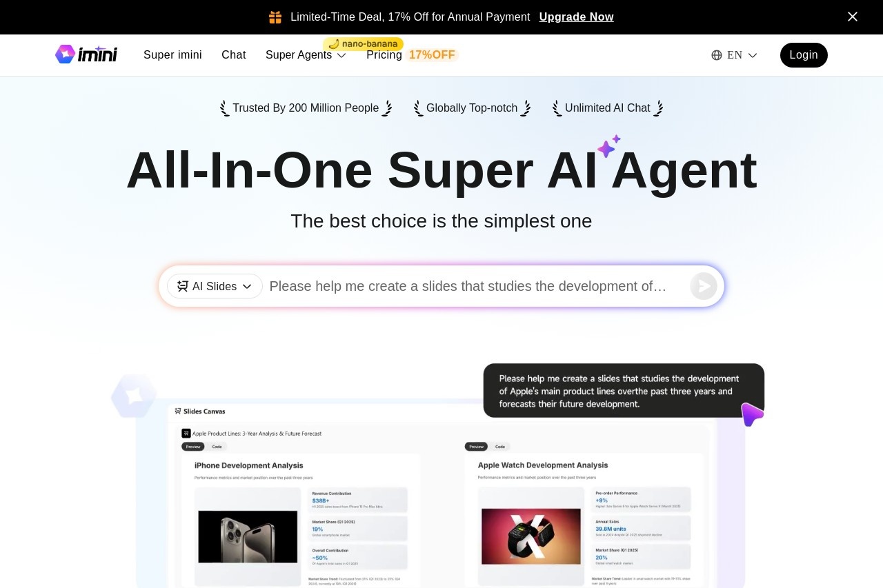Open the Super imini page
The width and height of the screenshot is (883, 588).
[172, 55]
